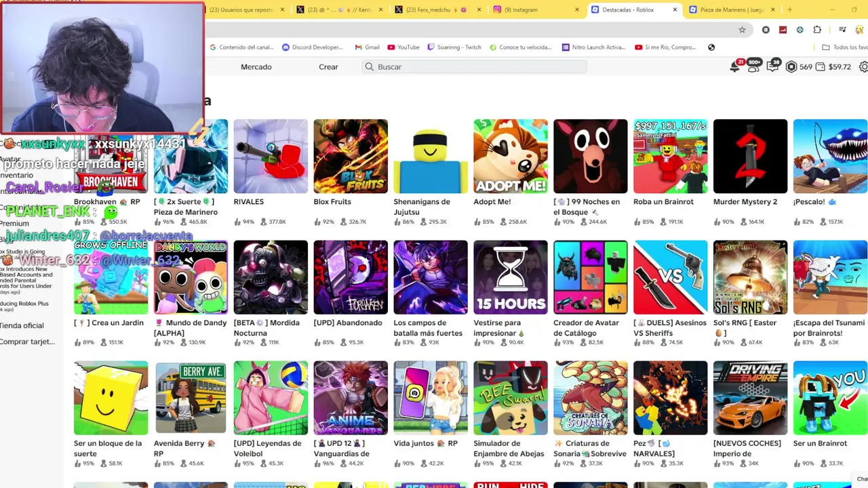Open Gmail bookmark
Viewport: 868px width, 488px height.
367,47
